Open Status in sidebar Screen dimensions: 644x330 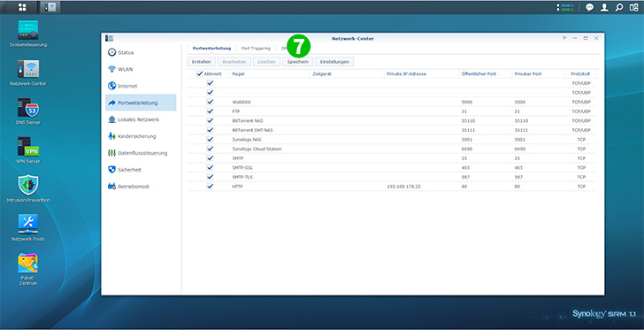pyautogui.click(x=141, y=52)
